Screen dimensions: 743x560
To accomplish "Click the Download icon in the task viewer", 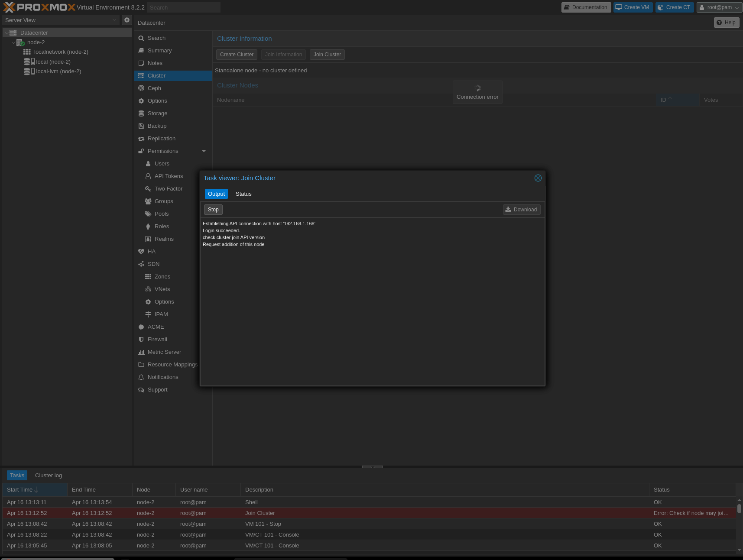I will [508, 209].
